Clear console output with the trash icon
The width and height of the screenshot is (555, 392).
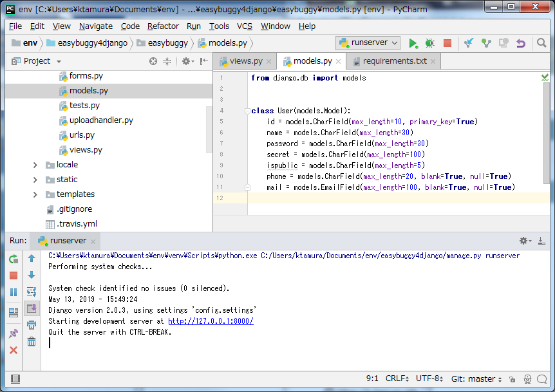click(32, 341)
